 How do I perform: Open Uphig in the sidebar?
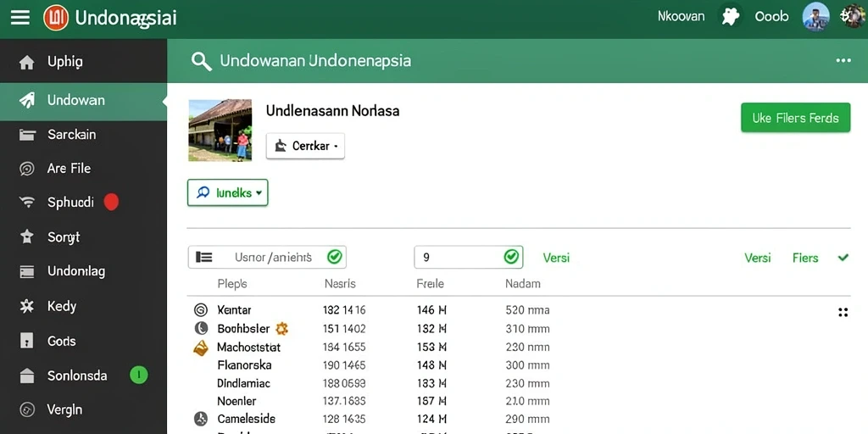[x=83, y=62]
